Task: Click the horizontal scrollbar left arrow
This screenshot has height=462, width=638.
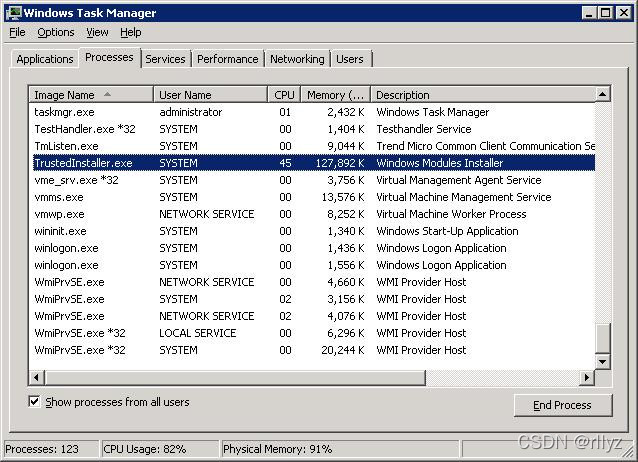Action: pos(37,377)
